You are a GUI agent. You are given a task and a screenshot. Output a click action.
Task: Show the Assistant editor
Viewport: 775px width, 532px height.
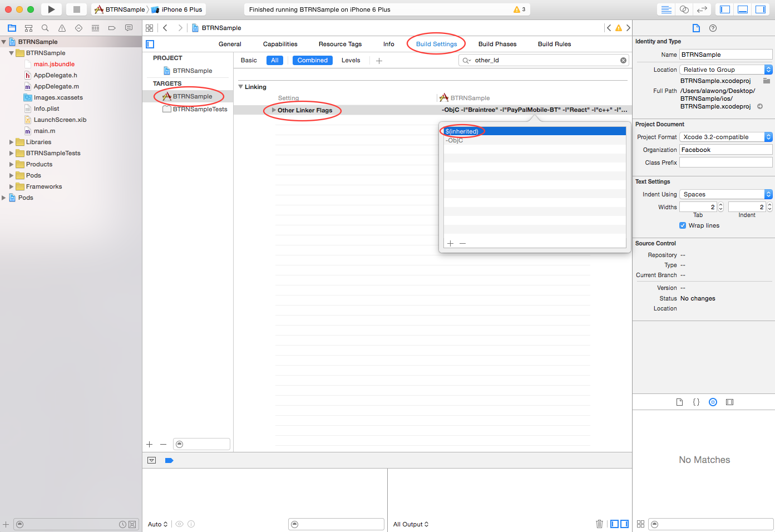pyautogui.click(x=684, y=9)
